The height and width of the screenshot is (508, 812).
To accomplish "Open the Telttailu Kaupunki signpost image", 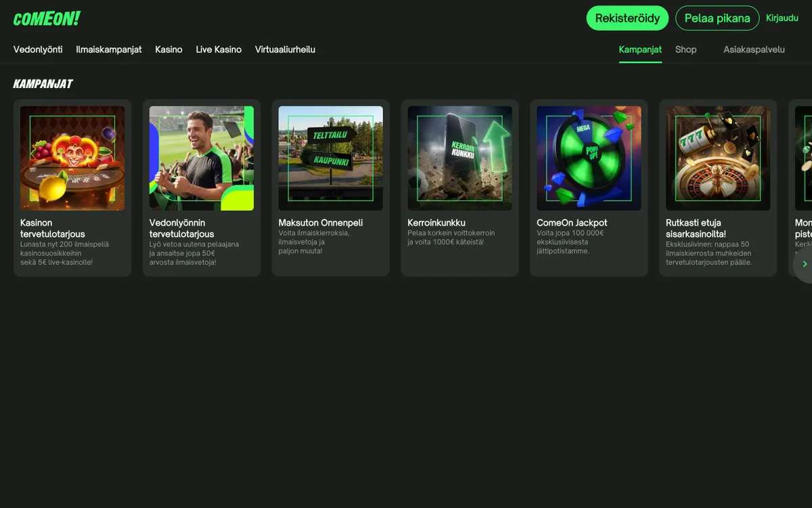I will click(x=331, y=158).
